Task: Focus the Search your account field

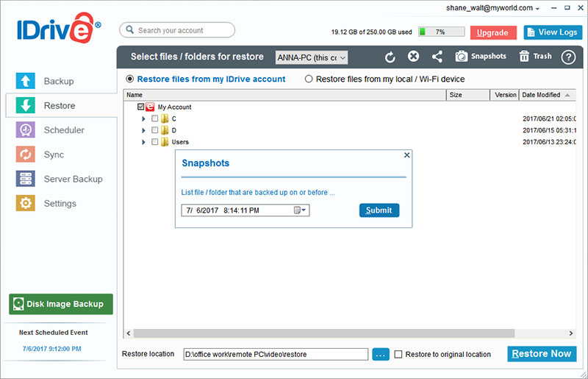Action: 177,30
